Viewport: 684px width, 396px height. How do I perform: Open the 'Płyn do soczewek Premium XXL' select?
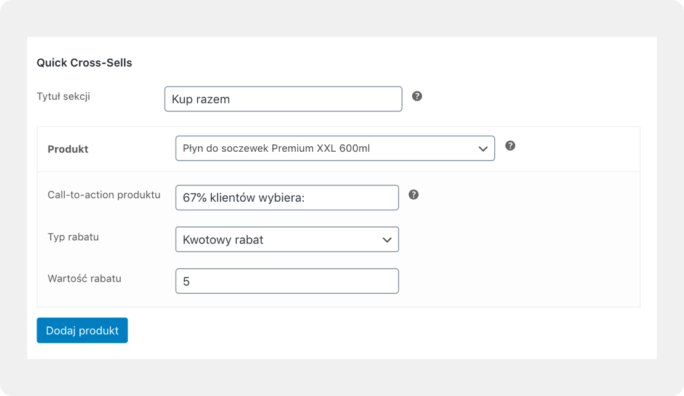click(335, 148)
